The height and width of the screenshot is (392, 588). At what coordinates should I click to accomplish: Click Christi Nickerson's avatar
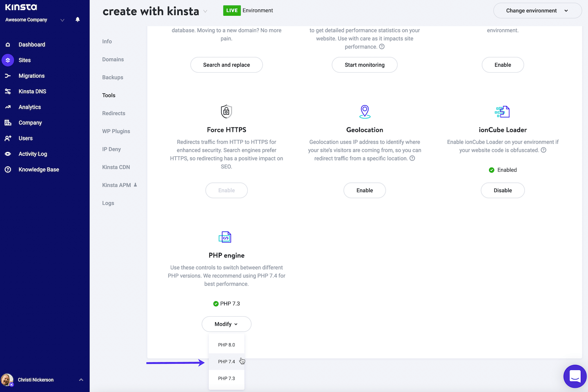[7, 380]
